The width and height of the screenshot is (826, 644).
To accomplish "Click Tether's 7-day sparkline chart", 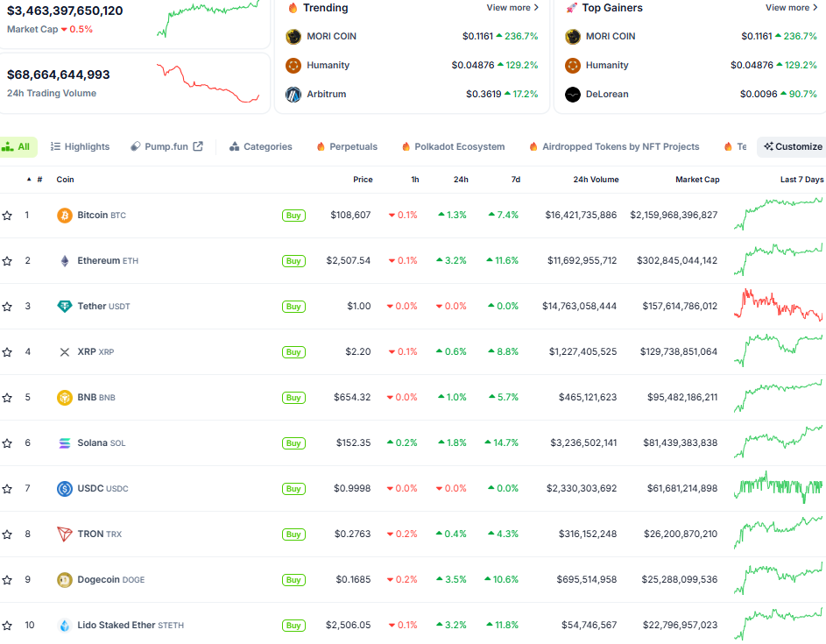I will click(779, 306).
